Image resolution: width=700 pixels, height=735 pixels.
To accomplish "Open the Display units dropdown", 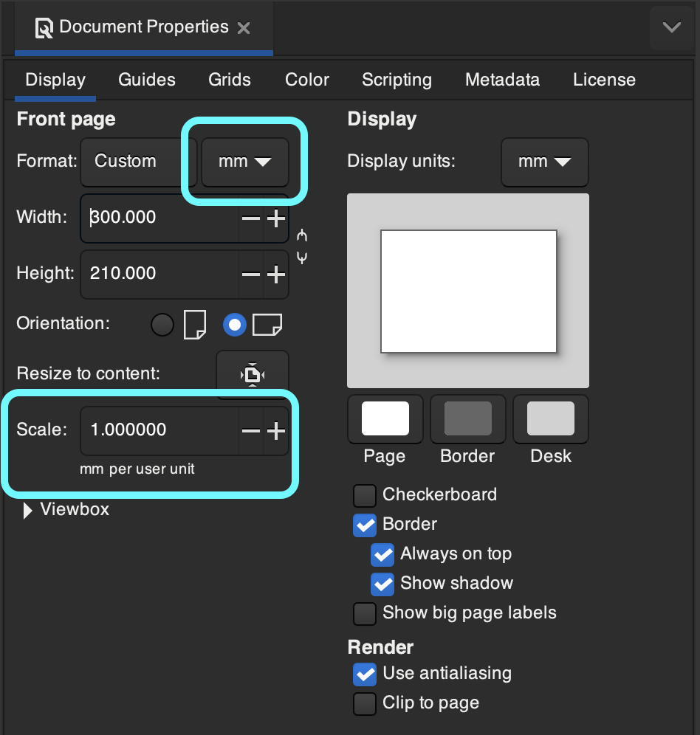I will pos(545,162).
